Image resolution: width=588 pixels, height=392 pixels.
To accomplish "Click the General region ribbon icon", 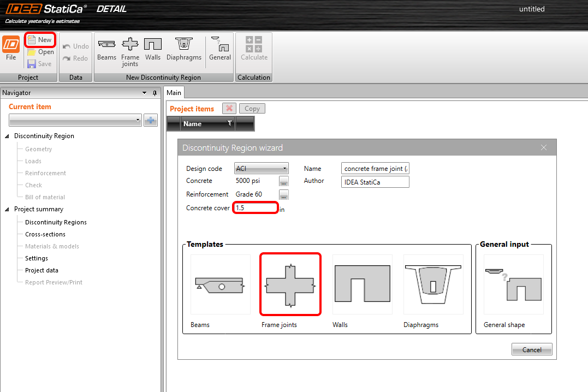I will pyautogui.click(x=220, y=49).
